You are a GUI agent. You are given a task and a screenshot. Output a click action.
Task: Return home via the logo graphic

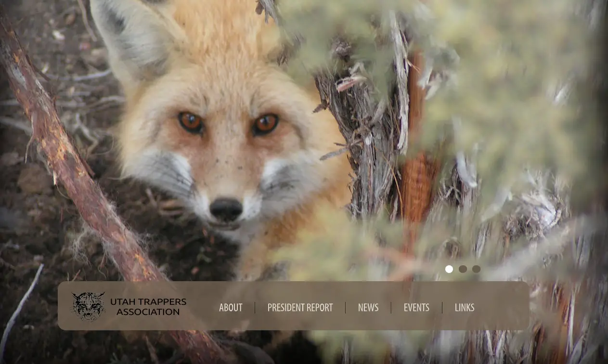pyautogui.click(x=89, y=306)
